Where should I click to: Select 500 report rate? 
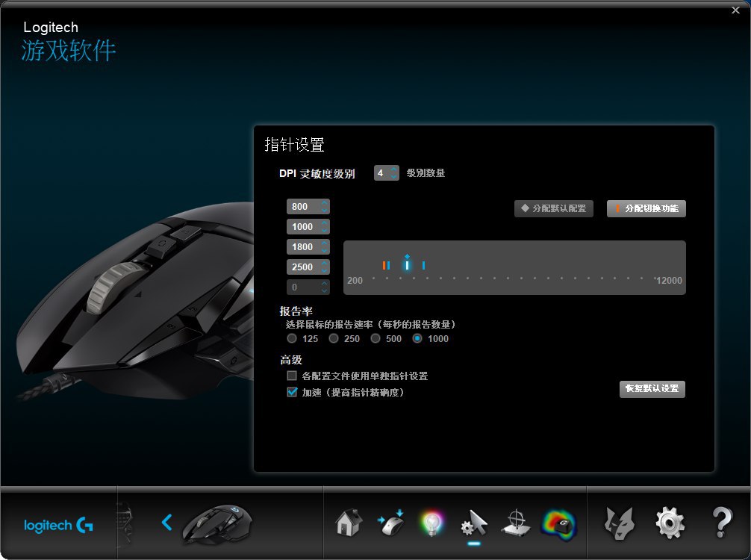click(x=375, y=339)
